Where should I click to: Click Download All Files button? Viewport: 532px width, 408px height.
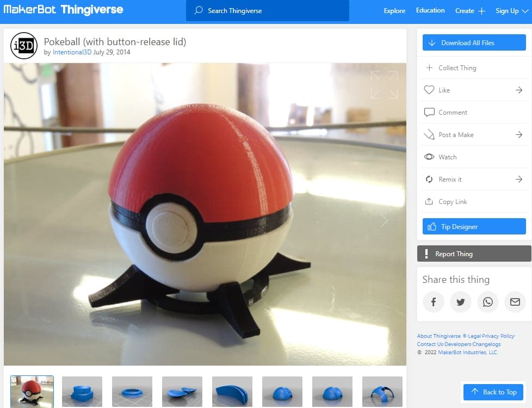click(x=474, y=43)
